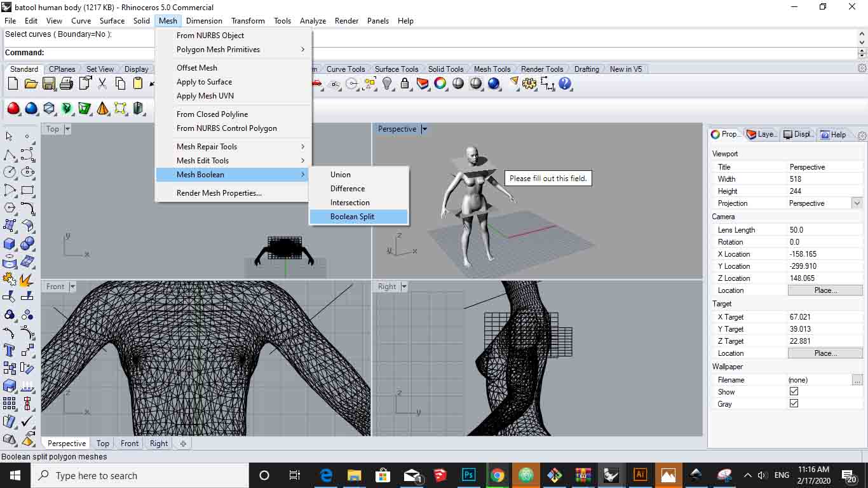
Task: Click the Boolean union spheres tool icon
Action: pyautogui.click(x=27, y=243)
